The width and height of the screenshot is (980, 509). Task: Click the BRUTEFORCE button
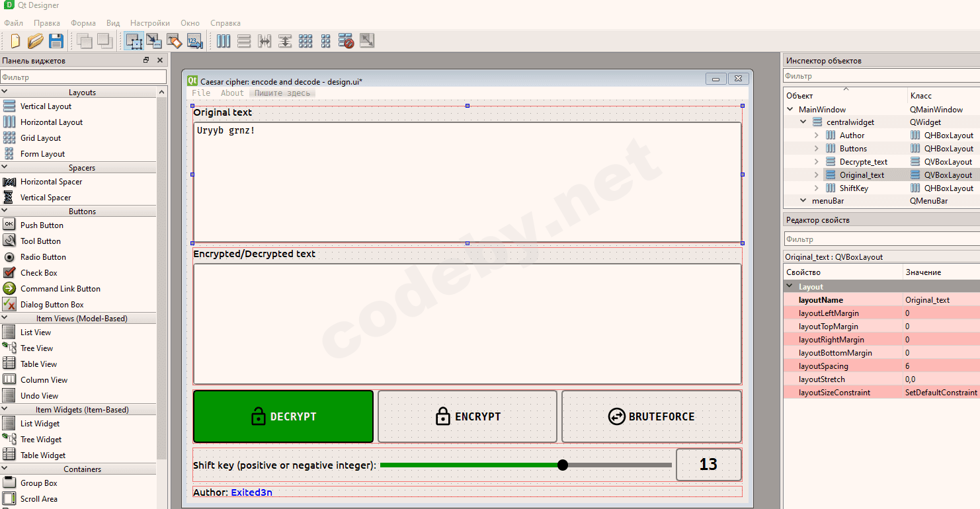pyautogui.click(x=651, y=416)
